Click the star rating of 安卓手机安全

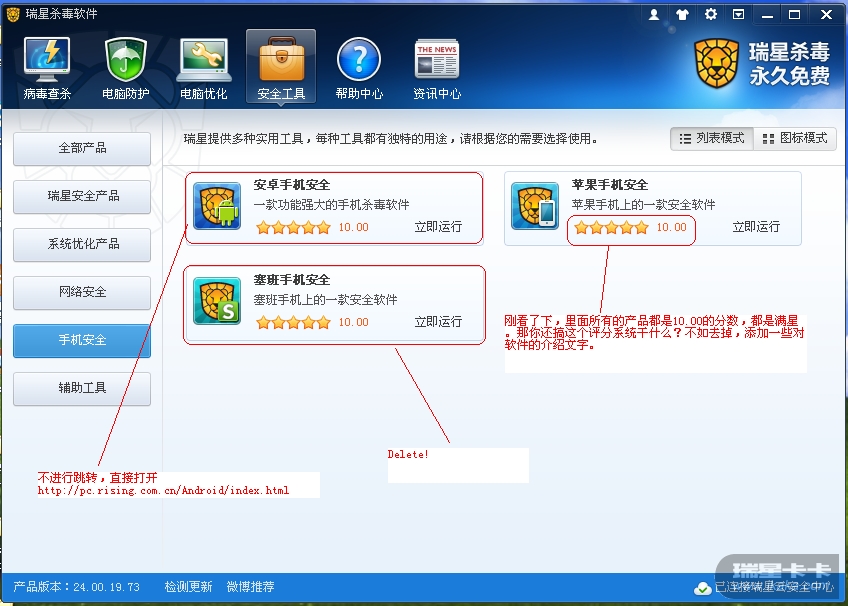(x=293, y=227)
